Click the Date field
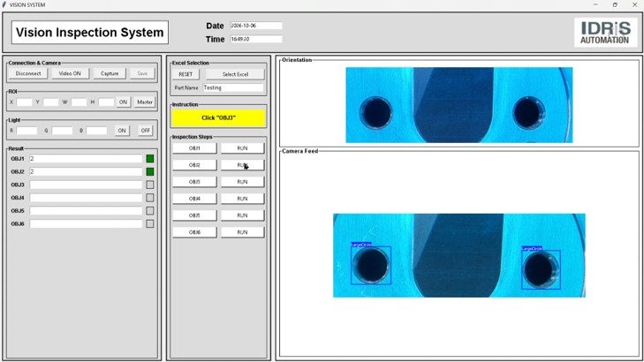Image resolution: width=644 pixels, height=362 pixels. pyautogui.click(x=256, y=26)
